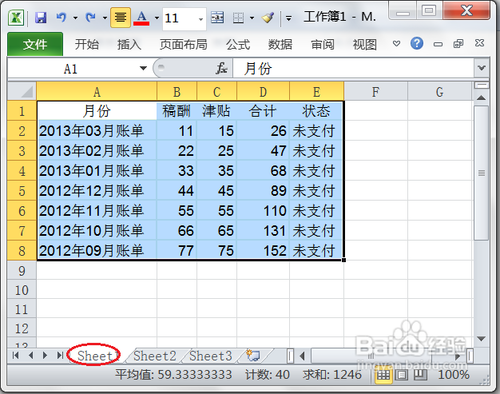This screenshot has width=500, height=394.
Task: Save the workbook with the floppy icon
Action: pyautogui.click(x=41, y=17)
